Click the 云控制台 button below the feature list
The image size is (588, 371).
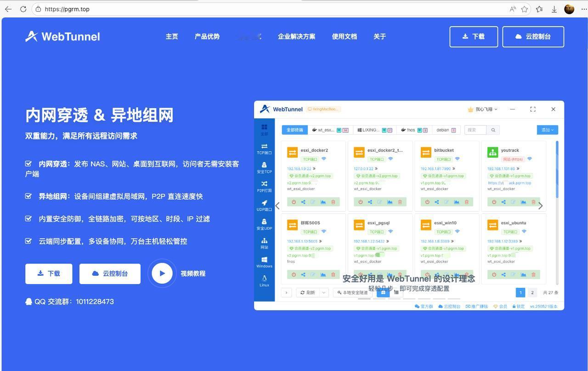pos(110,274)
